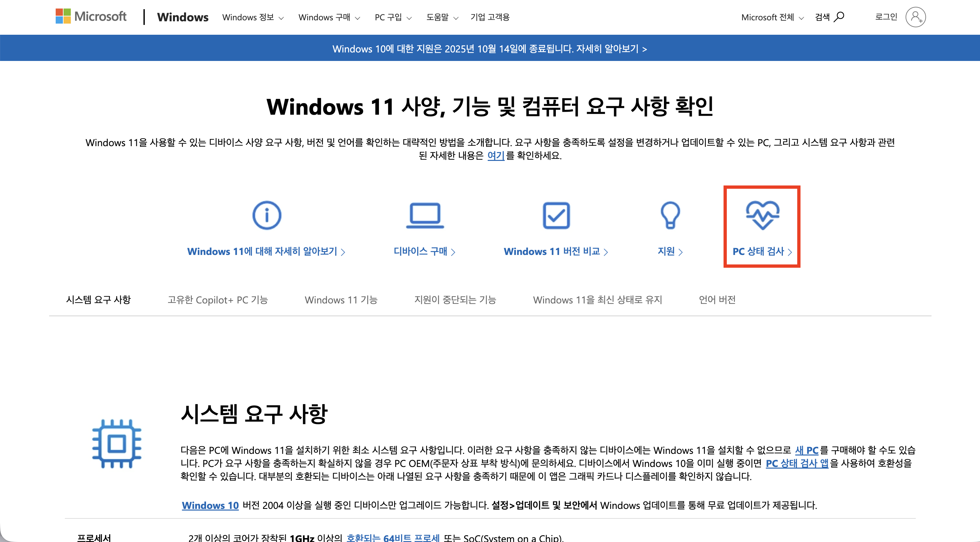The width and height of the screenshot is (980, 542).
Task: Select the 시스템 요구 사항 tab
Action: [x=99, y=300]
